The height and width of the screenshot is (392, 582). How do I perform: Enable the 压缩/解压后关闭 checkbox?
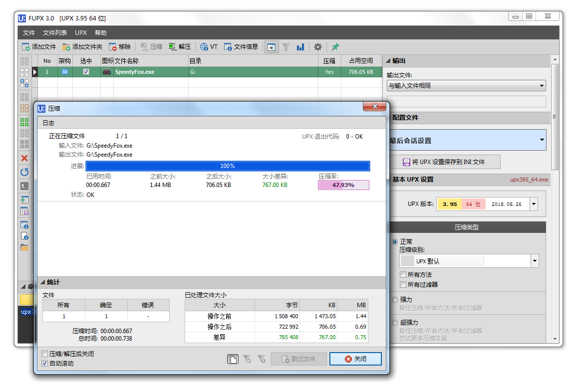tap(45, 354)
